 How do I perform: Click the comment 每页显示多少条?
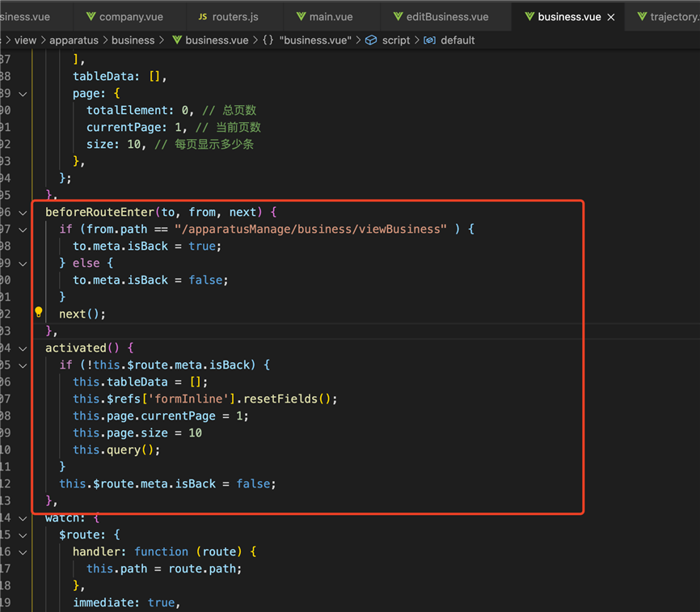pos(214,144)
